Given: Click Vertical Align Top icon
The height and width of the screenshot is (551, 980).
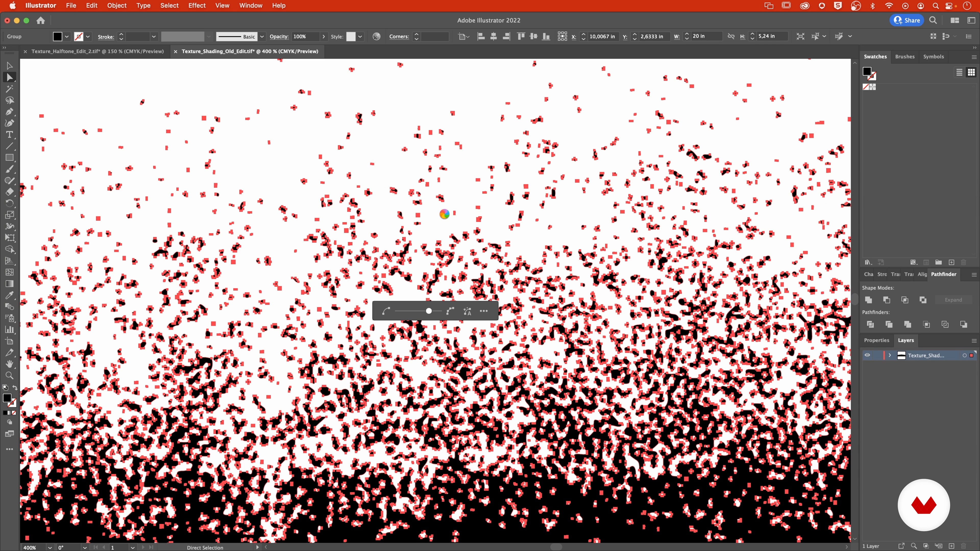Looking at the screenshot, I should [521, 36].
